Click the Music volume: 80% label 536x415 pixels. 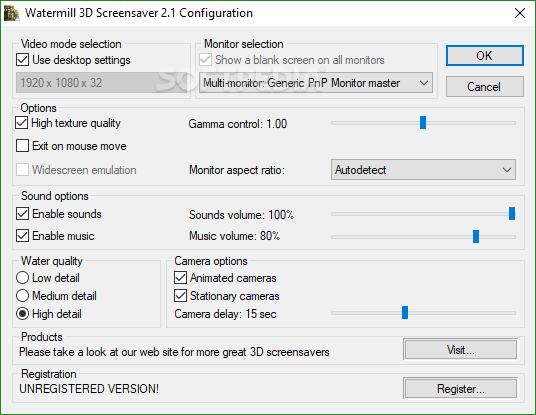point(234,236)
